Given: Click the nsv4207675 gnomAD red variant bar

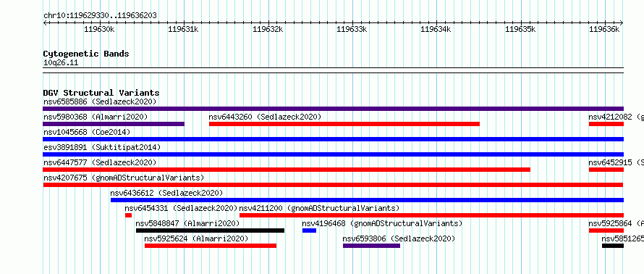Looking at the screenshot, I should click(333, 185).
